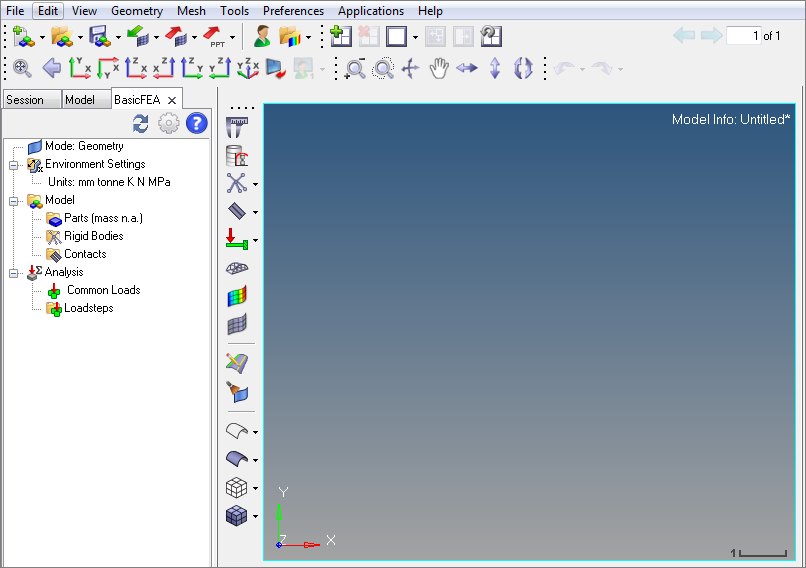Collapse the Model tree node
806x568 pixels.
(14, 200)
